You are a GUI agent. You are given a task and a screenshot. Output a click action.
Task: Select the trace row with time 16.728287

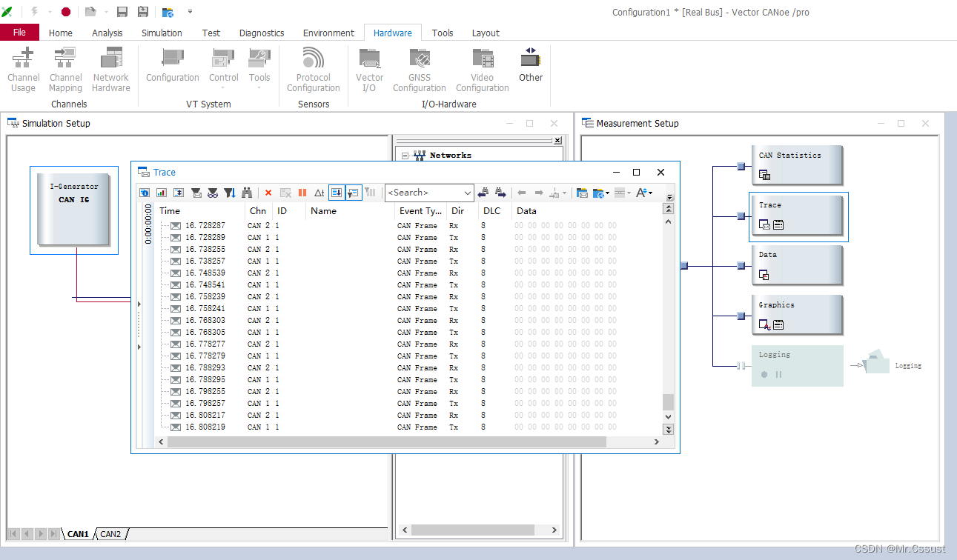[x=408, y=226]
